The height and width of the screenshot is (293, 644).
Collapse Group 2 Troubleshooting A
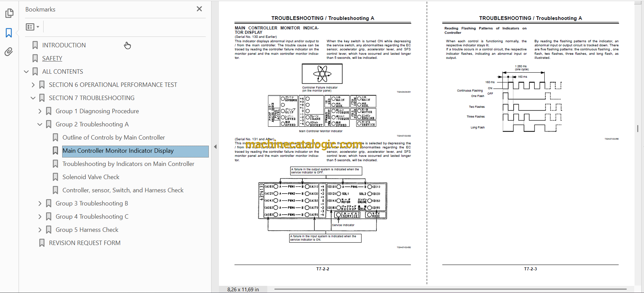(x=40, y=124)
